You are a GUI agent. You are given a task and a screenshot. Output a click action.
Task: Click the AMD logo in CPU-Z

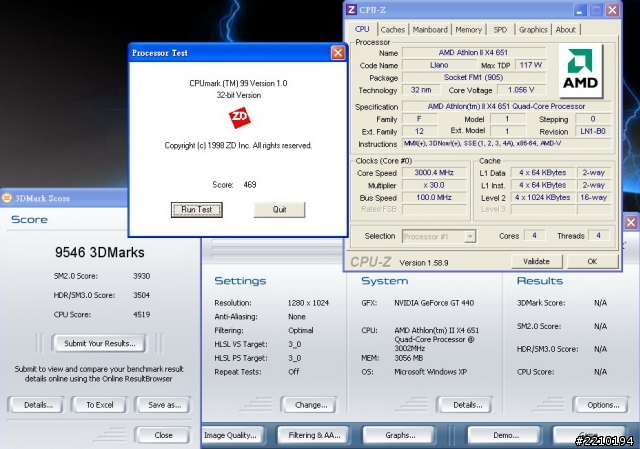(x=580, y=70)
